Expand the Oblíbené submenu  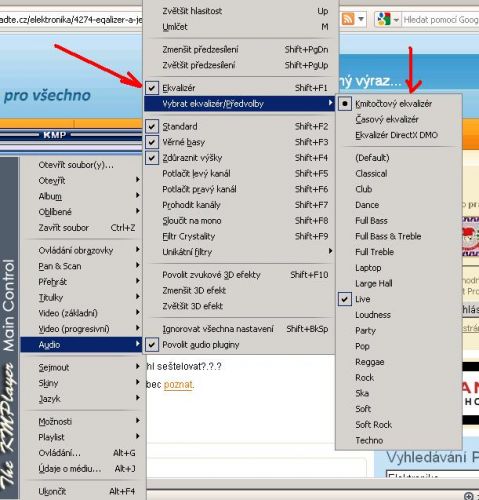click(x=81, y=212)
